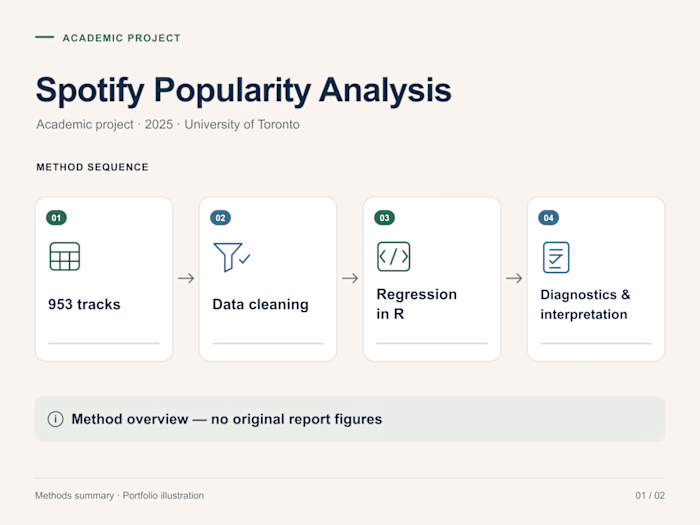Click the 'Methods summary · Portfolio illustration' footer text
This screenshot has width=700, height=525.
(119, 496)
